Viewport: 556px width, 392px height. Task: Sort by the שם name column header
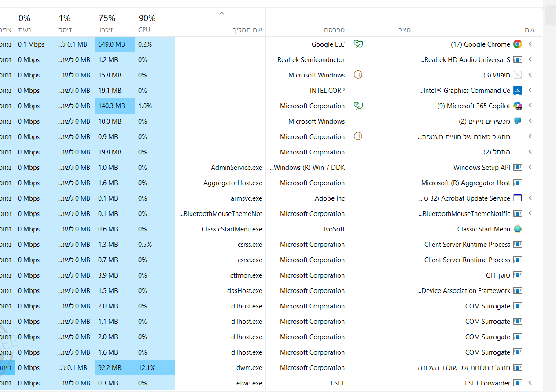click(x=479, y=22)
